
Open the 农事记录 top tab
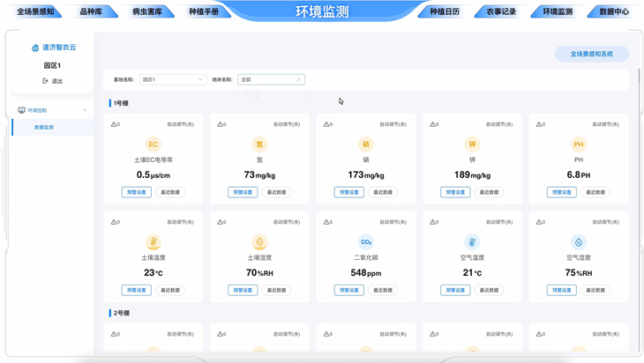coord(501,12)
